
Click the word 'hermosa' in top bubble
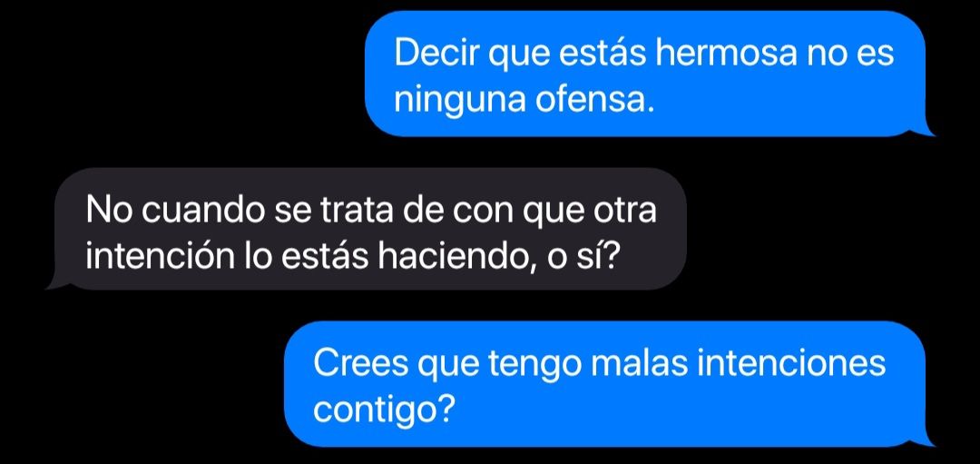[726, 54]
